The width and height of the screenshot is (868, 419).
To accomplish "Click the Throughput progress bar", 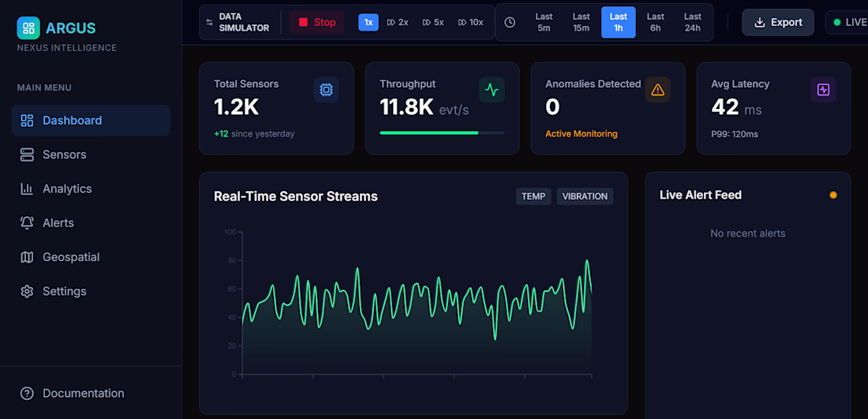I will coord(443,133).
